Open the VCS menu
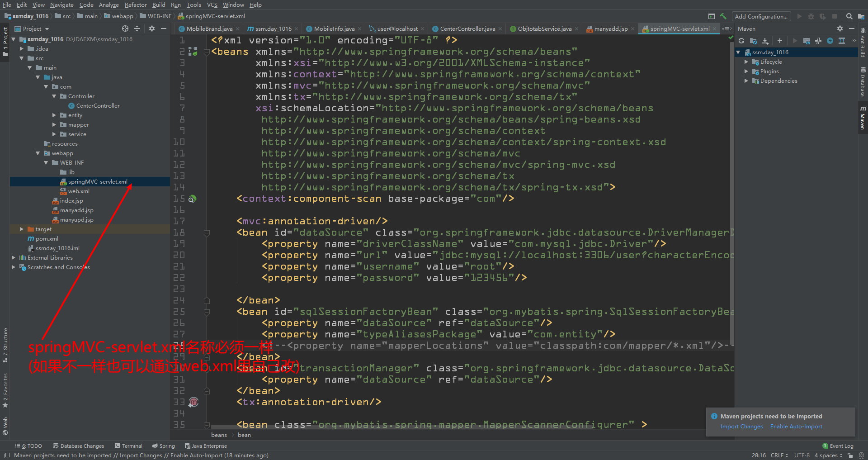 click(212, 5)
